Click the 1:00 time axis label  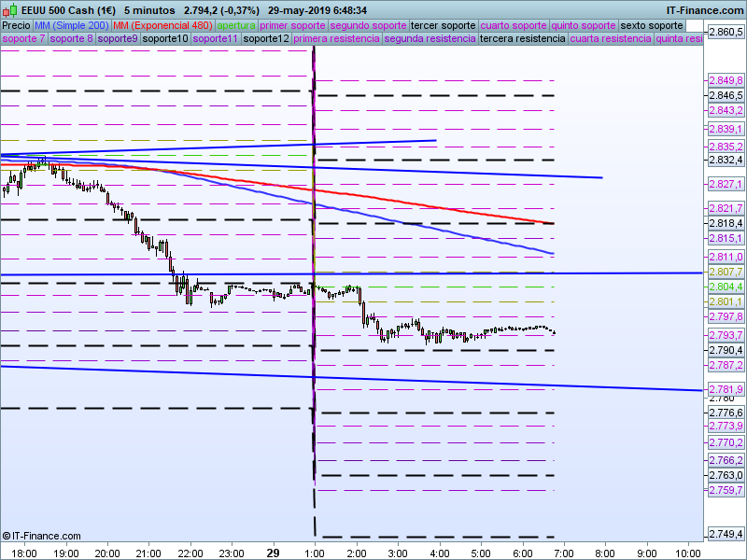[x=315, y=553]
